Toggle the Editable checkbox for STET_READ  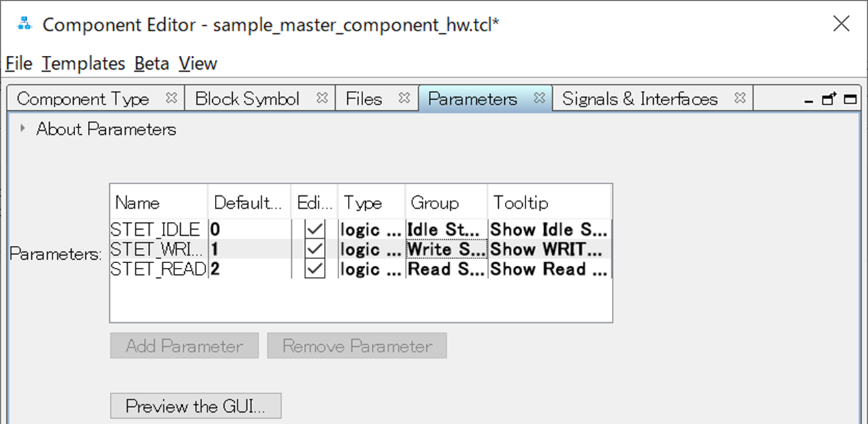(x=315, y=269)
